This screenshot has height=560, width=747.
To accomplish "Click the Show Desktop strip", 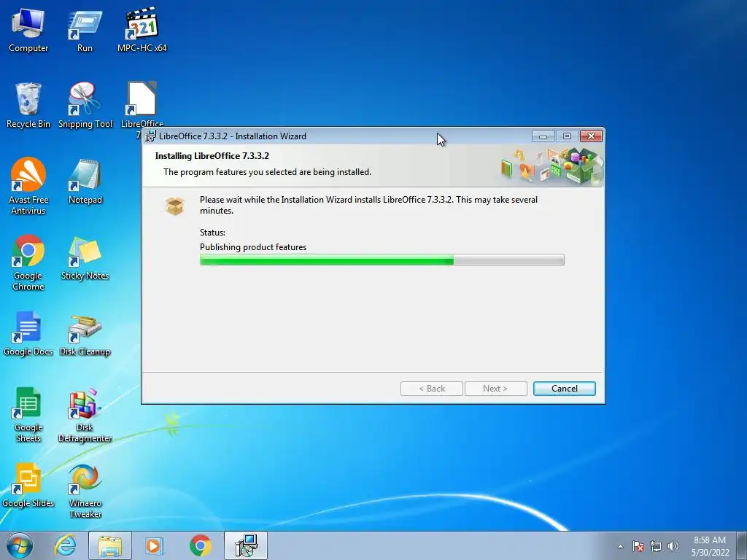I will [x=742, y=545].
